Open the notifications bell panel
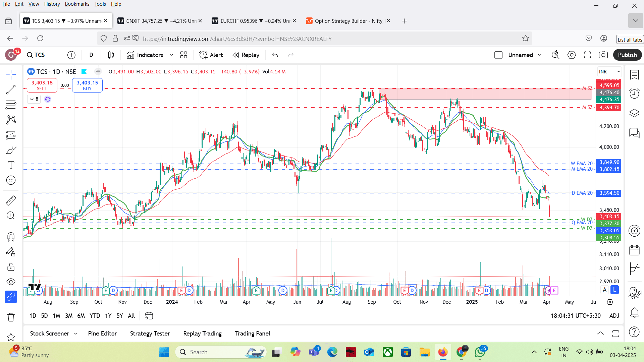Viewport: 644px width, 362px height. click(634, 313)
